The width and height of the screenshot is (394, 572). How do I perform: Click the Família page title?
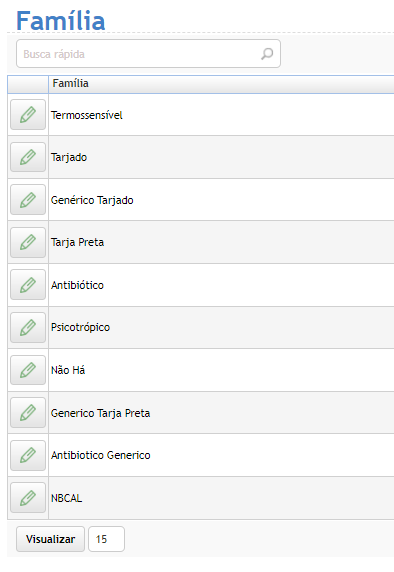pos(61,21)
